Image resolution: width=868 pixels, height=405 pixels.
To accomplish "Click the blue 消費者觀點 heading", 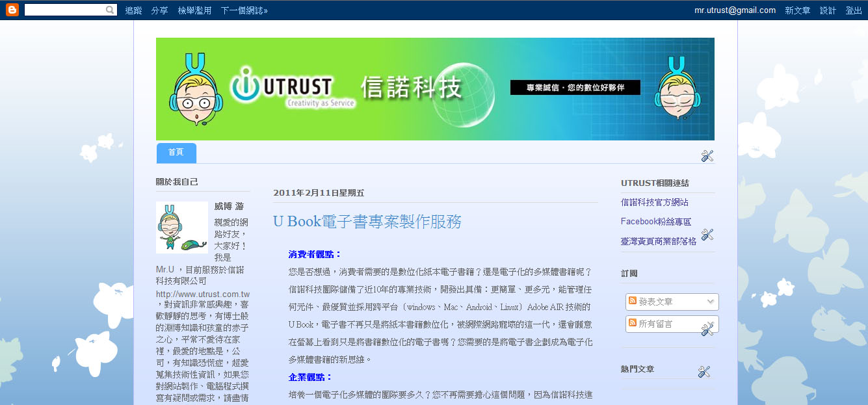I will point(315,254).
